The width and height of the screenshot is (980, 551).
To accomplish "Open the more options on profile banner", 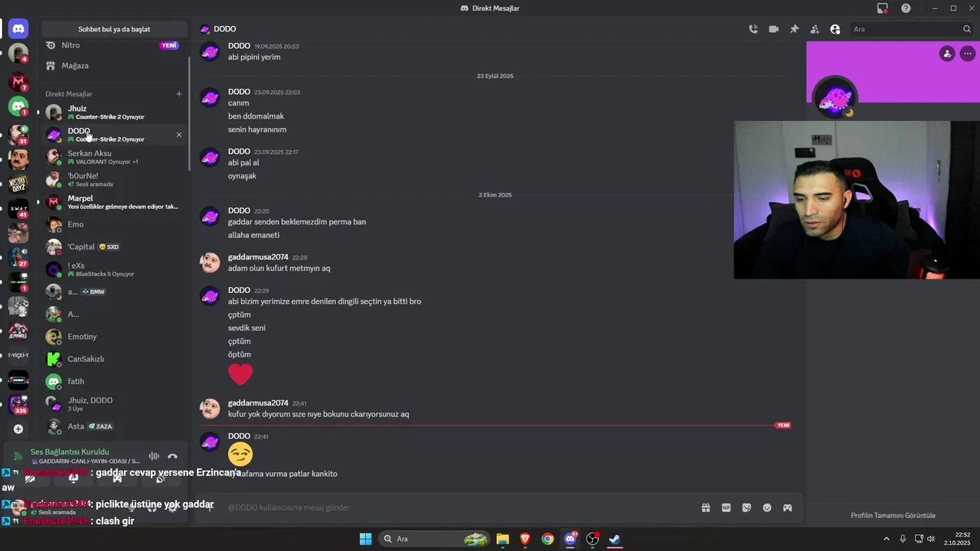I will (968, 54).
